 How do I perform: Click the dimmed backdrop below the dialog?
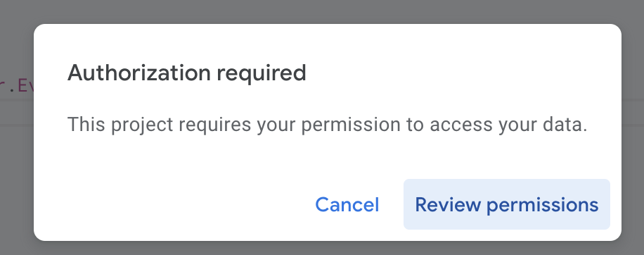click(x=322, y=249)
